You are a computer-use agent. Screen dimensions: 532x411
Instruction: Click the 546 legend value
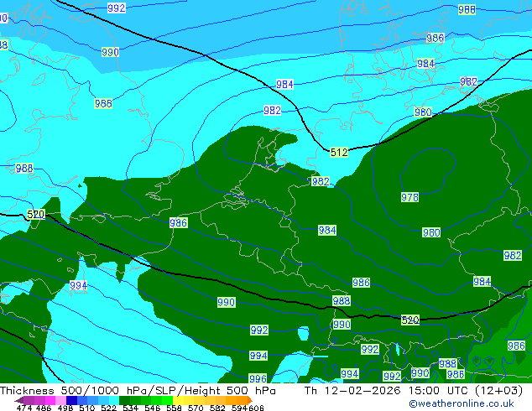[152, 408]
